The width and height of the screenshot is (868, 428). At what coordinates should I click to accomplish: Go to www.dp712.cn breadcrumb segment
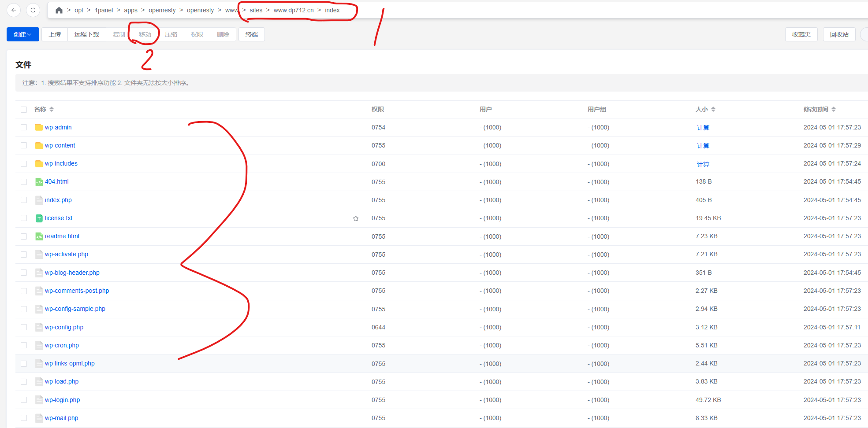click(294, 10)
